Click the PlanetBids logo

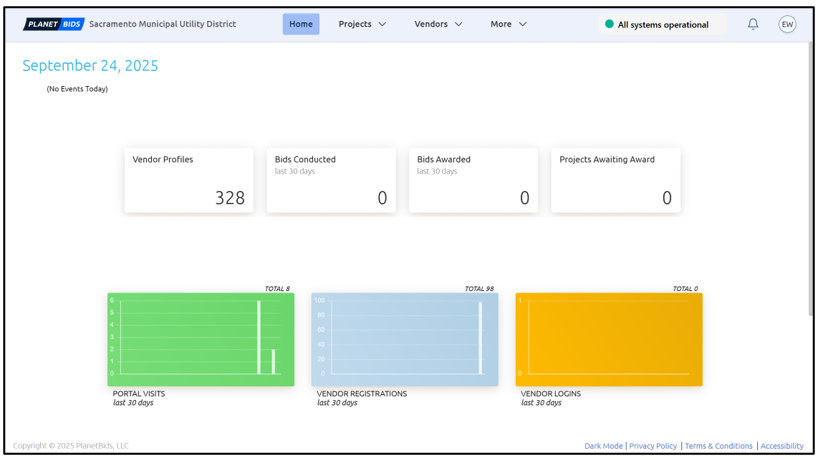(x=53, y=24)
